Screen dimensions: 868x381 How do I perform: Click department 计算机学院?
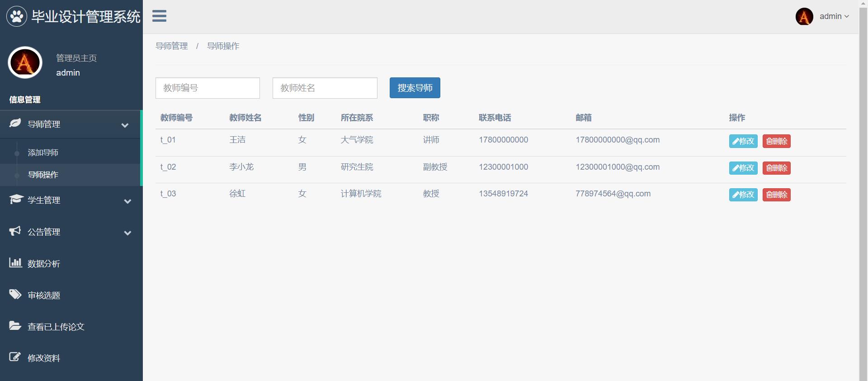click(x=361, y=194)
